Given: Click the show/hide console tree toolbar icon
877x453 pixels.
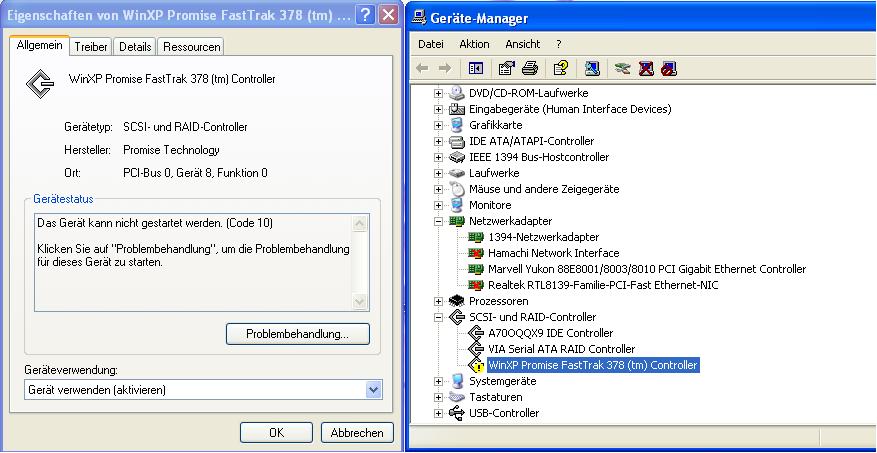Looking at the screenshot, I should coord(476,68).
